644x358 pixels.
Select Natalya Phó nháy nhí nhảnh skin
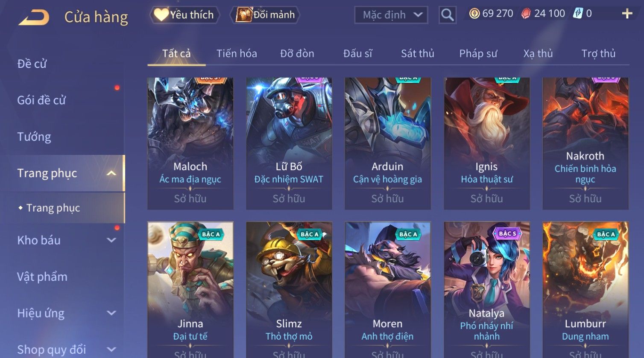click(486, 290)
